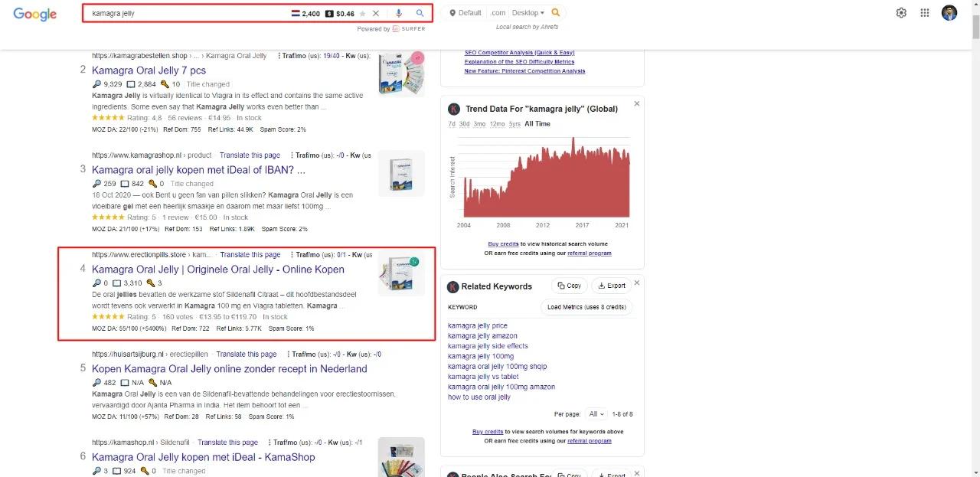Viewport: 980px width, 477px height.
Task: Click the three-dot menu beside kamashop.nl result
Action: click(269, 443)
